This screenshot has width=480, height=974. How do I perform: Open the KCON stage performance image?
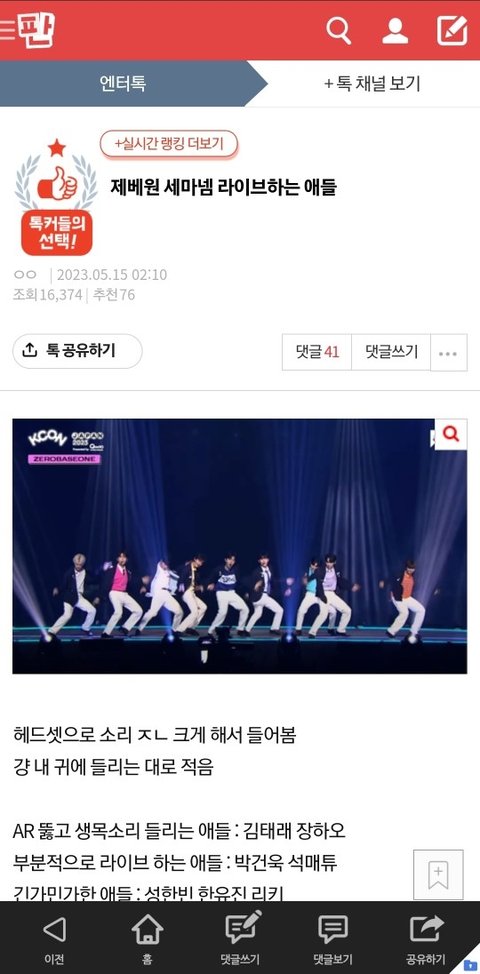(240, 547)
